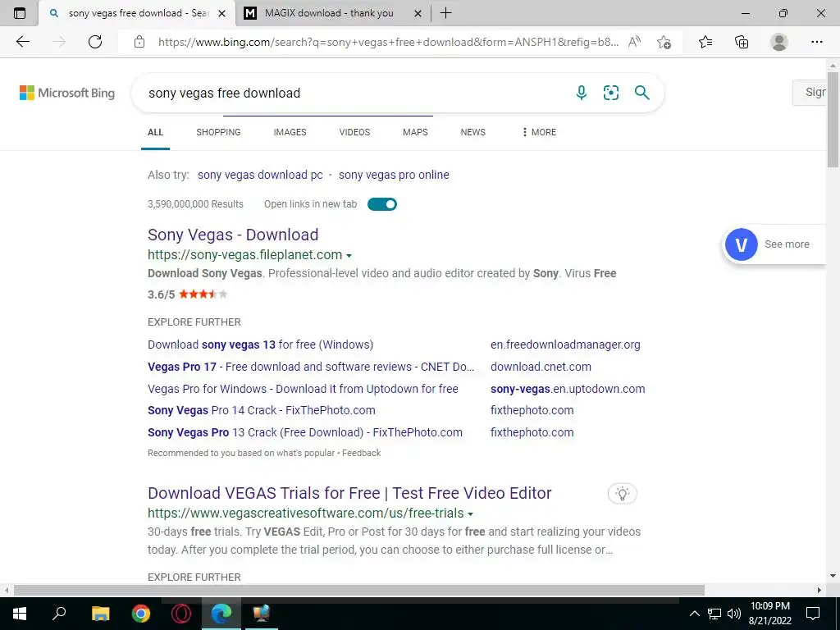Submit search with magnifier icon
The height and width of the screenshot is (630, 840).
[x=641, y=93]
